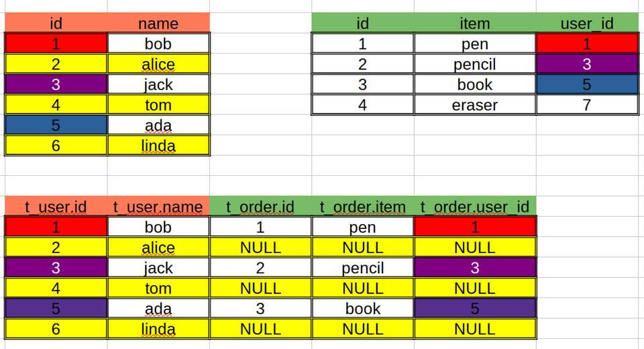The height and width of the screenshot is (349, 644).
Task: Click the 'pen' cell in the top-right table
Action: (475, 44)
